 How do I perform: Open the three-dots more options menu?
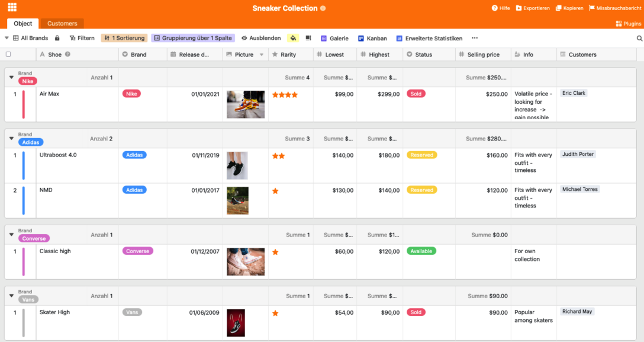[x=475, y=38]
